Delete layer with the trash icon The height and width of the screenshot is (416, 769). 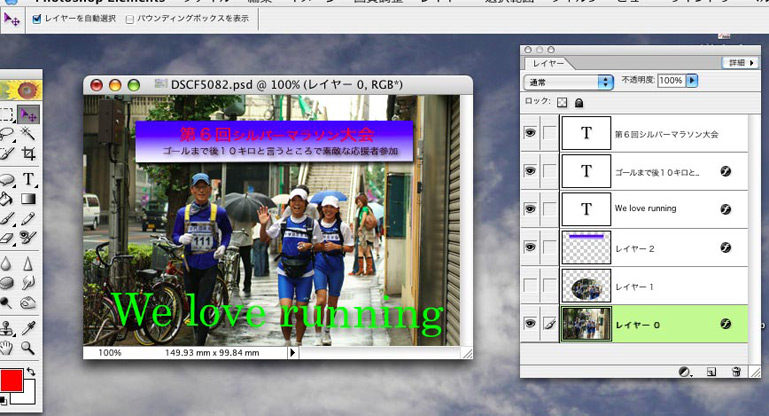click(736, 372)
